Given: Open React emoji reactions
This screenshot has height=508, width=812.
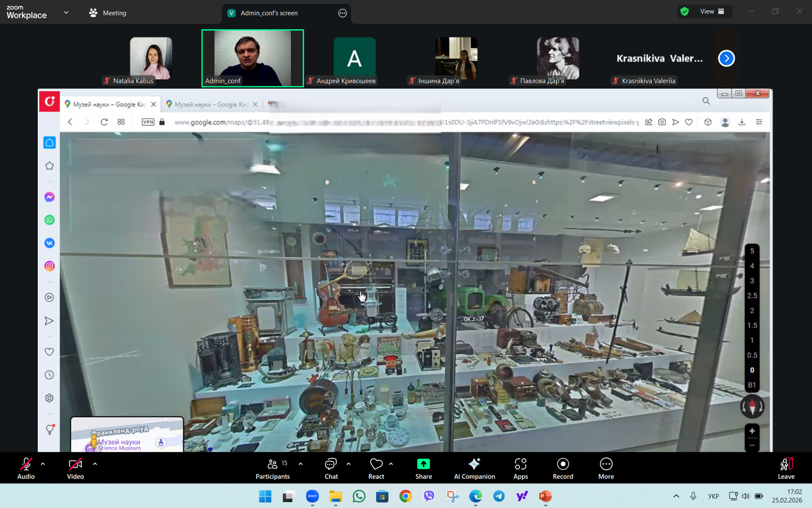Looking at the screenshot, I should pos(376,468).
